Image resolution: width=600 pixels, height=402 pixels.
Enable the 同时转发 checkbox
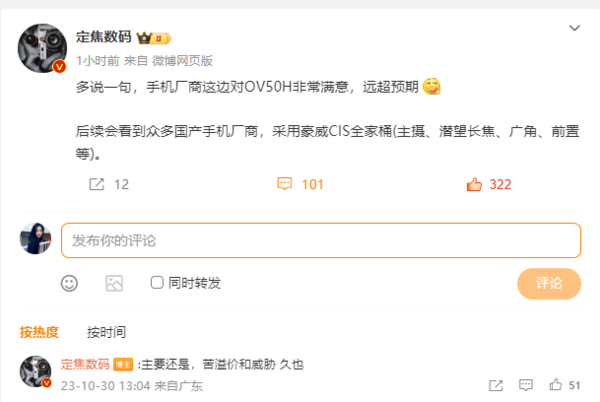[x=157, y=283]
